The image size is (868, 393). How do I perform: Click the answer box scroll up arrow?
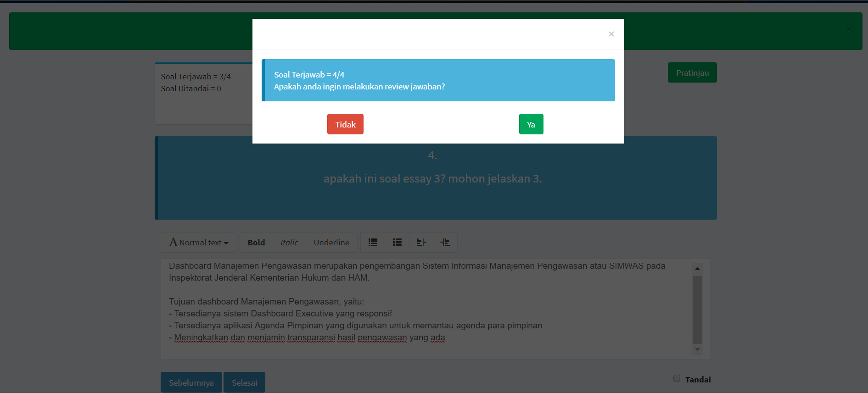coord(697,269)
